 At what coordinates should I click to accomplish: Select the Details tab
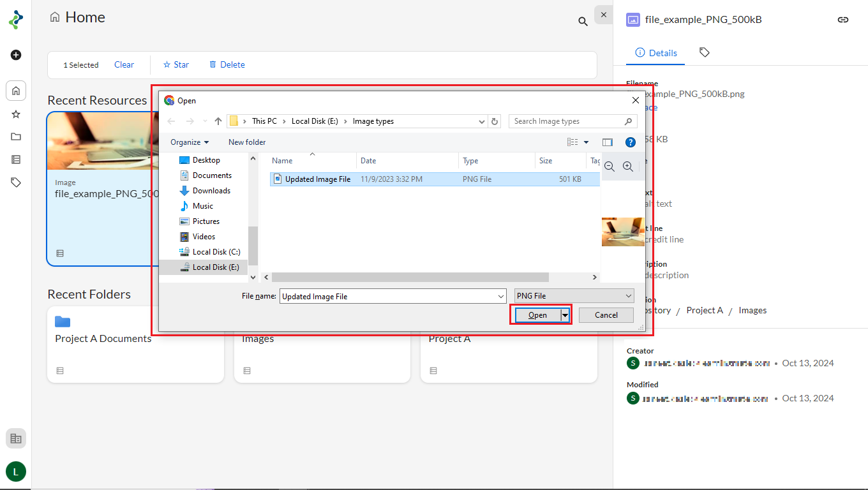click(656, 53)
